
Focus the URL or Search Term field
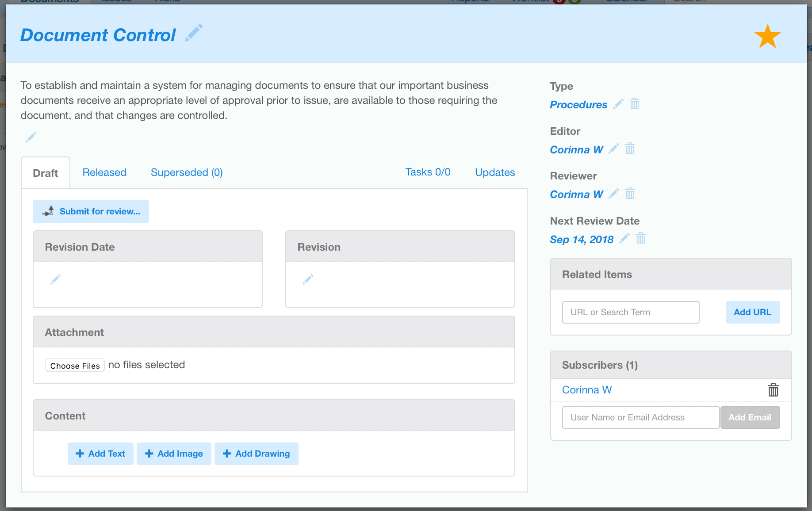[631, 312]
